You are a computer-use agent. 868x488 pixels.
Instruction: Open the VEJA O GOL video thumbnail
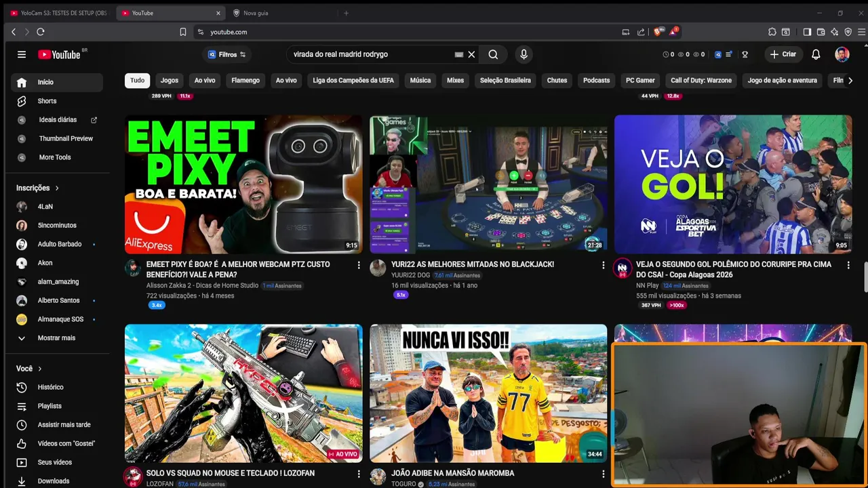(733, 184)
